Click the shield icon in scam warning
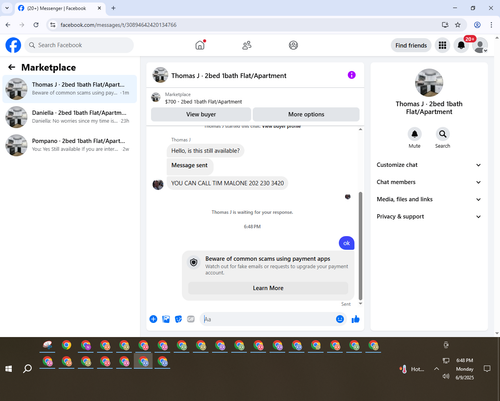Viewport: 500px width, 401px height. click(x=194, y=262)
